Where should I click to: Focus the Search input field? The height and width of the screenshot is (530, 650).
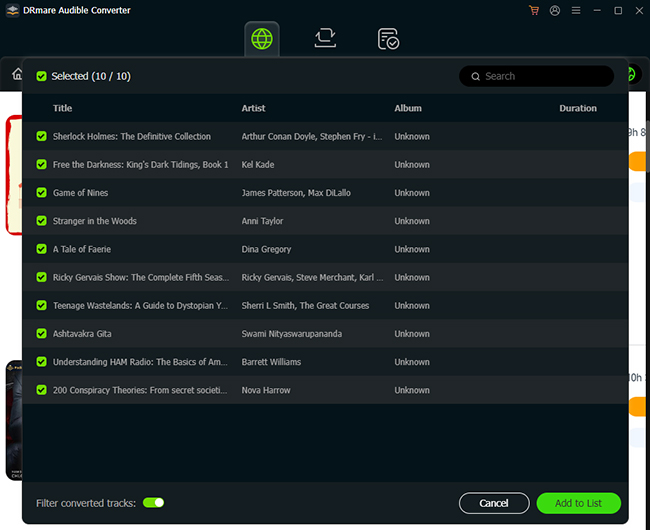coord(536,76)
